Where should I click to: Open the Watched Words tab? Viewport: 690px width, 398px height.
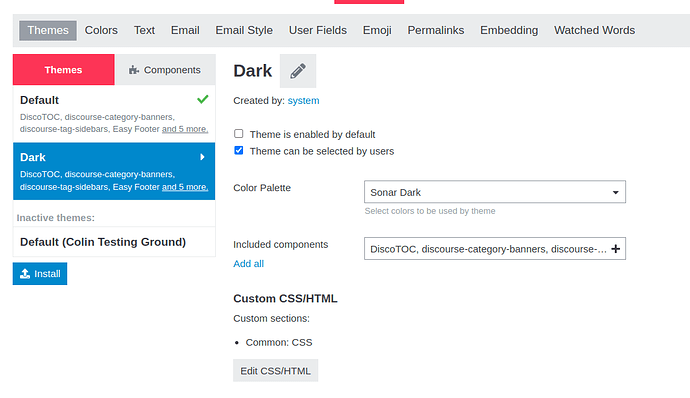pyautogui.click(x=595, y=30)
